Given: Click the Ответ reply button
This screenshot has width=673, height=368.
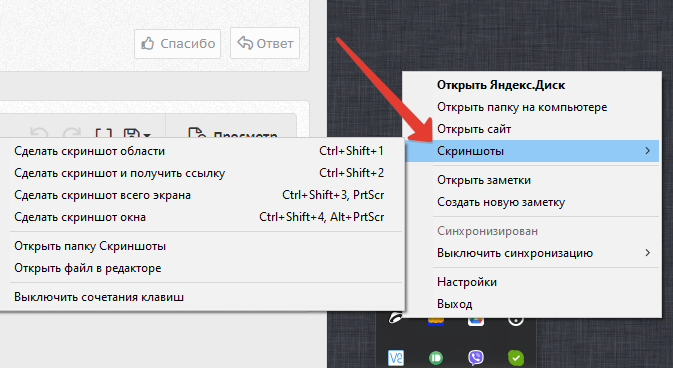Looking at the screenshot, I should coord(265,43).
